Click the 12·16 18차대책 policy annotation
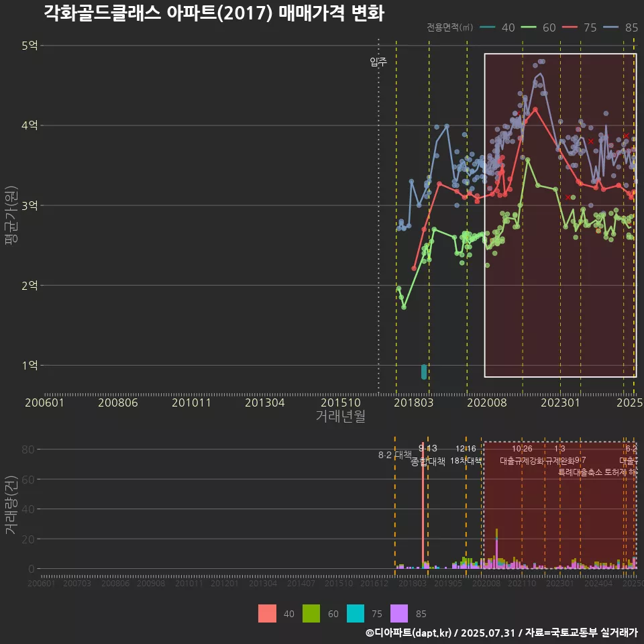This screenshot has width=644, height=644. 466,455
